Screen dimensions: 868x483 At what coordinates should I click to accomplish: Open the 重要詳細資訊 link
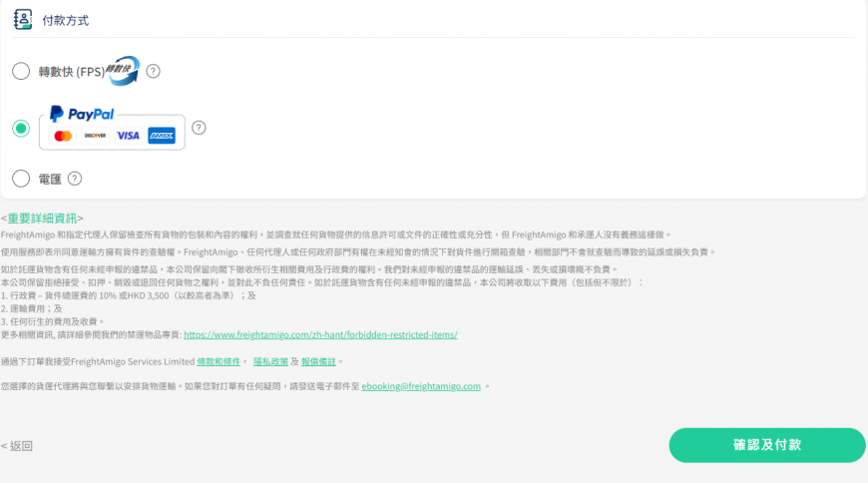[x=42, y=219]
